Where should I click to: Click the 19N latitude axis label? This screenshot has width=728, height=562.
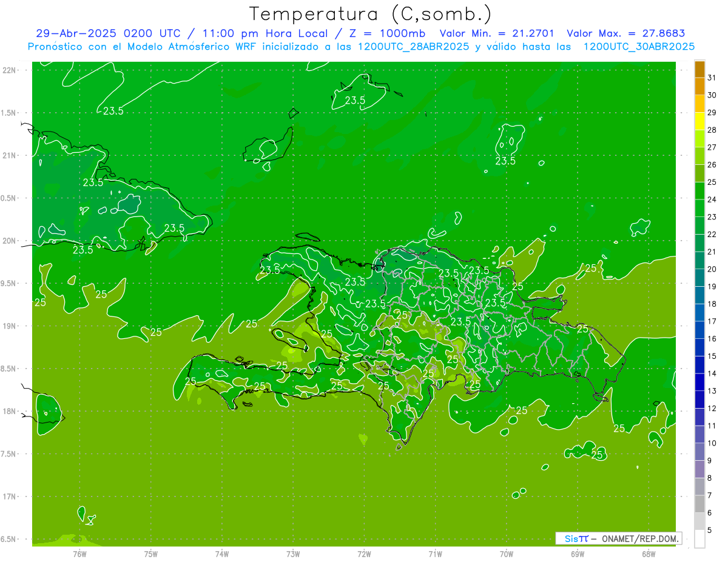10,326
